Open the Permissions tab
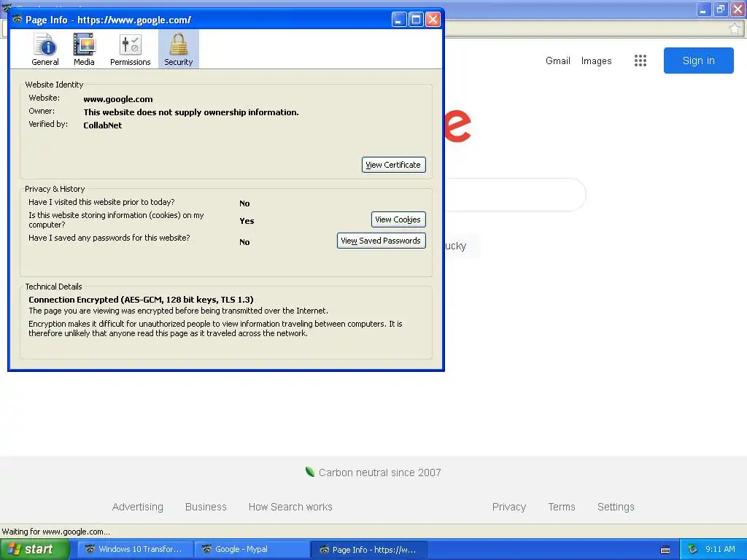This screenshot has width=747, height=560. [130, 49]
